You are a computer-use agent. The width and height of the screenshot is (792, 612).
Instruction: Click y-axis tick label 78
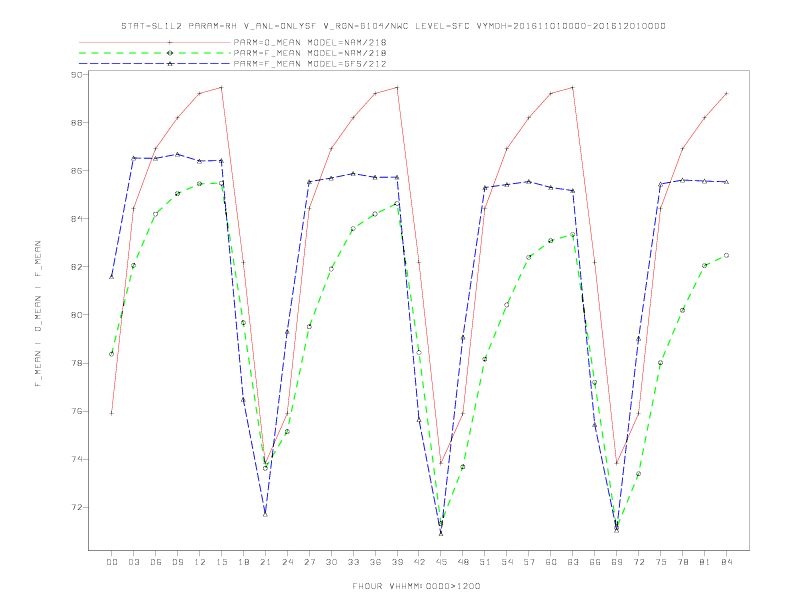pyautogui.click(x=77, y=363)
